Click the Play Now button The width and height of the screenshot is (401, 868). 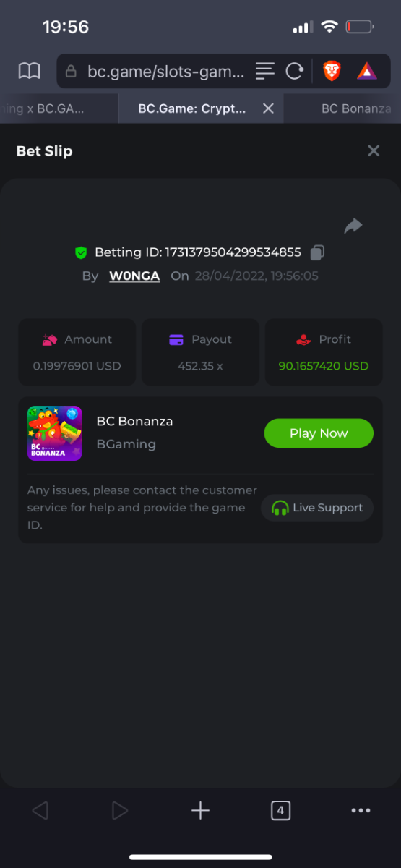coord(319,433)
